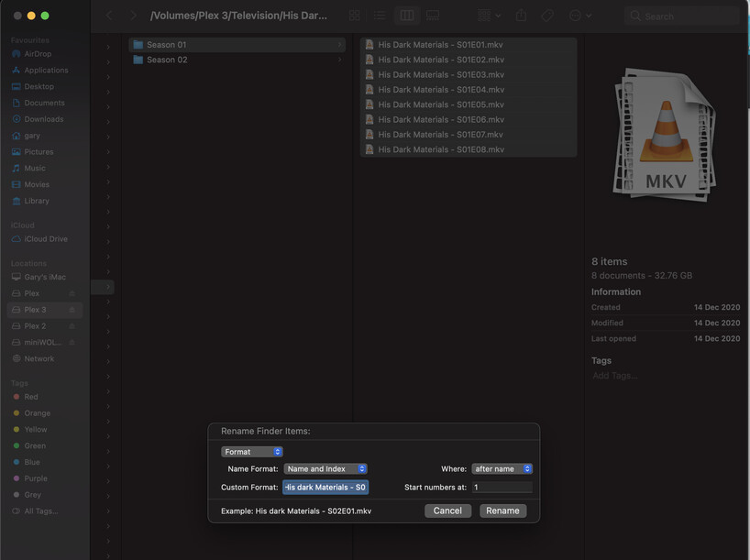Image resolution: width=750 pixels, height=560 pixels.
Task: Click Add Tags field in preview pane
Action: [x=615, y=376]
